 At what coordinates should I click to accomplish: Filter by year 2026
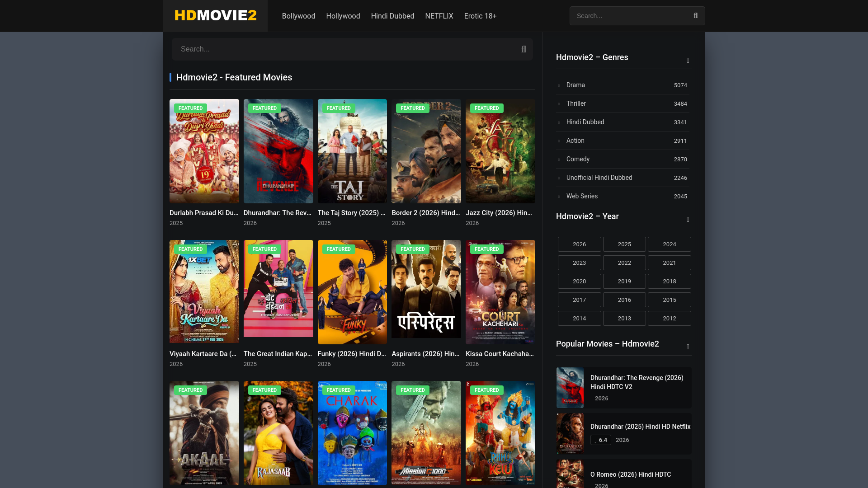579,244
